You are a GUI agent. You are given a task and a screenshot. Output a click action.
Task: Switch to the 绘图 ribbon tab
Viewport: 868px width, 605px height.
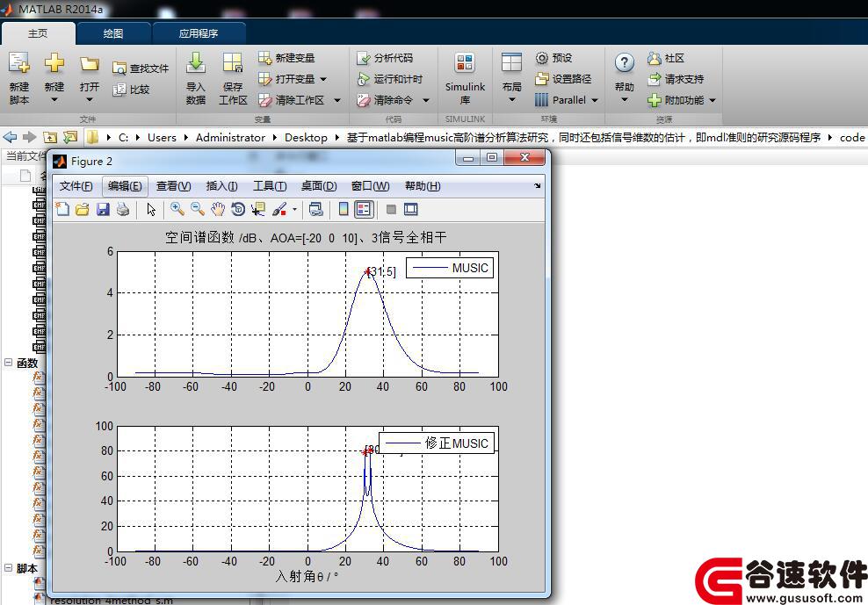113,33
